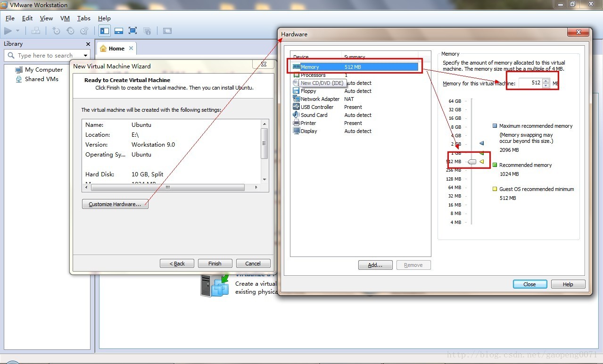Close the Library panel with its X
This screenshot has height=364, width=603.
(88, 44)
